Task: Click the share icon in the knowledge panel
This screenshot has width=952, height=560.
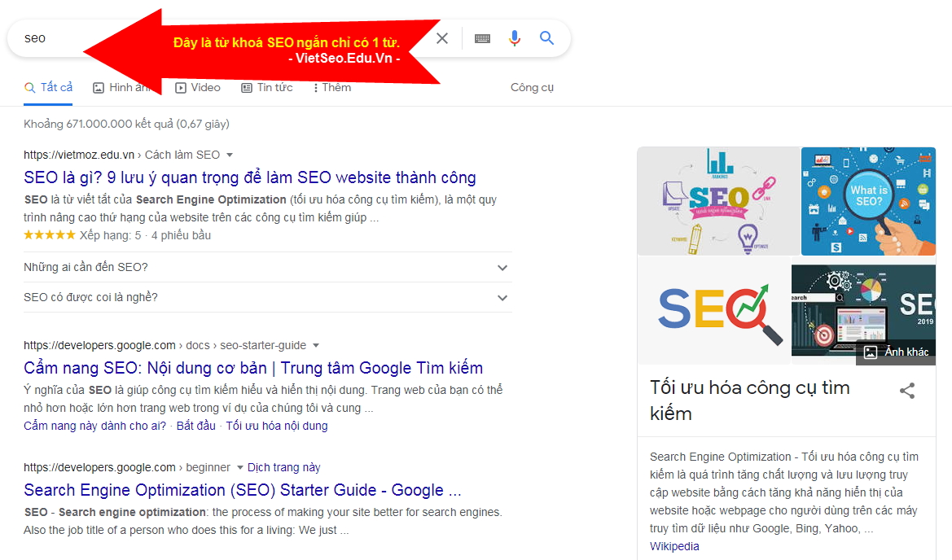Action: tap(907, 391)
